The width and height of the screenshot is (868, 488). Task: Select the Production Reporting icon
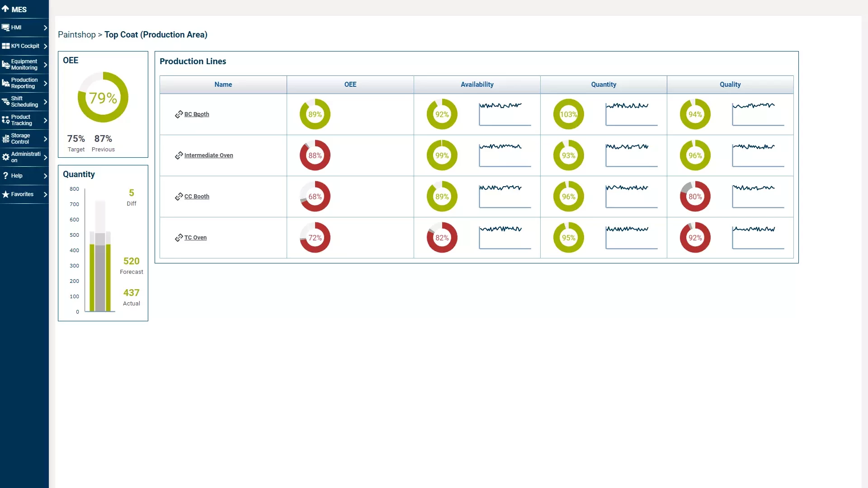(x=5, y=83)
